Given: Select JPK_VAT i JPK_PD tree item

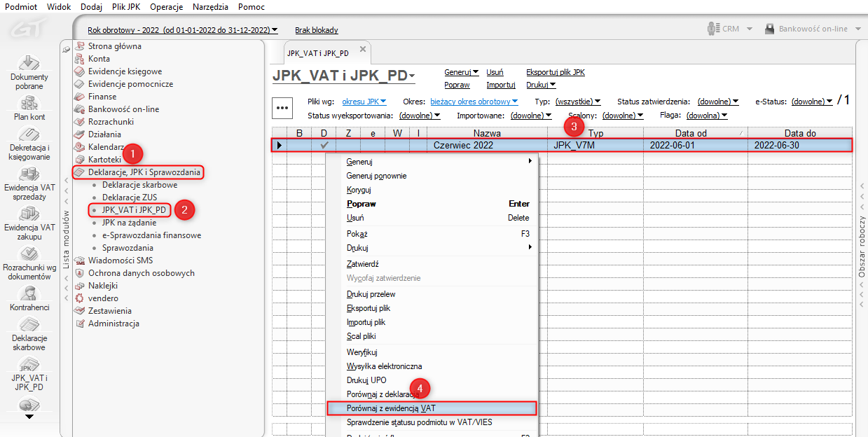Looking at the screenshot, I should [134, 209].
